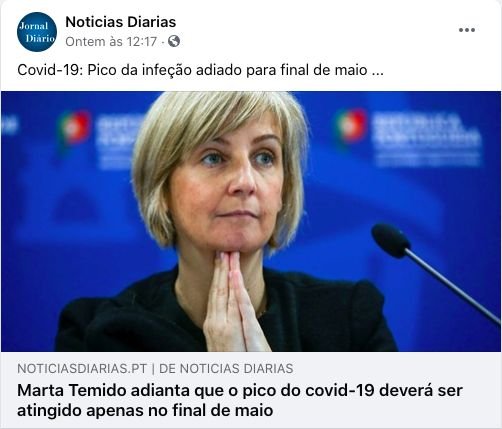Click the Noticias Diarias page name
502x429 pixels.
click(x=120, y=22)
